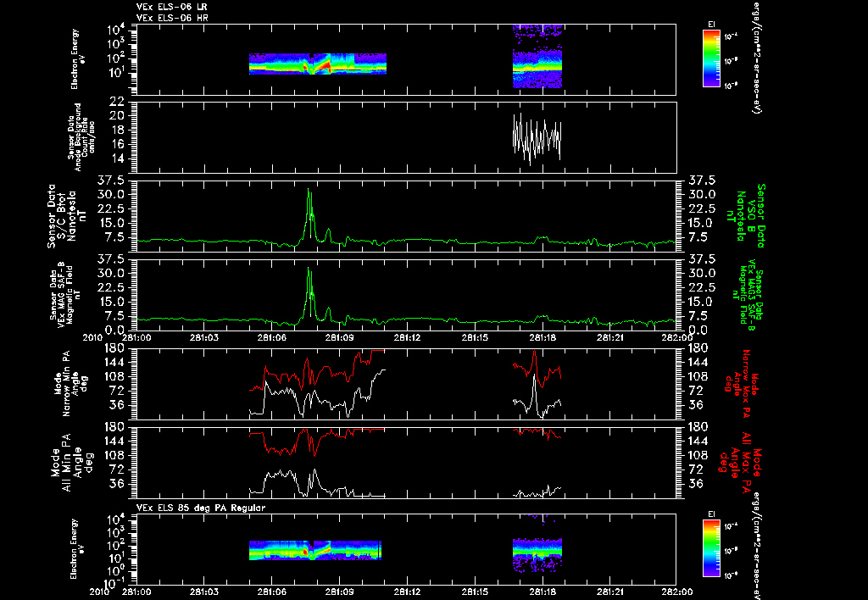The image size is (868, 600).
Task: Click the red "Mode All Max PA Angle" label
Action: click(x=739, y=462)
